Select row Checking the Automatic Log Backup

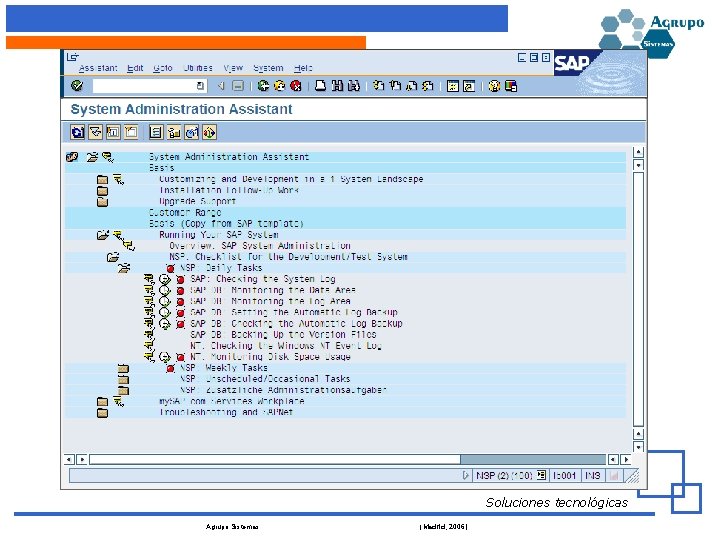coord(296,324)
